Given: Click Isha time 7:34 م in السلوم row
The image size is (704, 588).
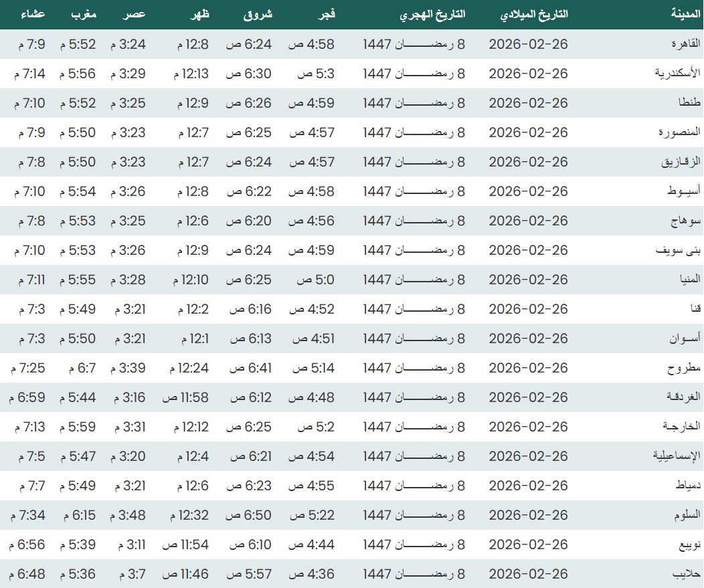Looking at the screenshot, I should pos(28,515).
